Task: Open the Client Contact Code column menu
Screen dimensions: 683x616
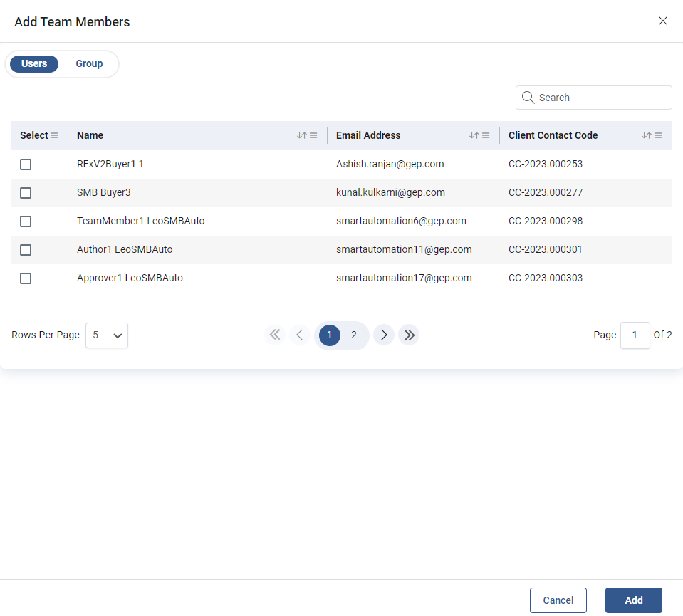Action: (x=658, y=135)
